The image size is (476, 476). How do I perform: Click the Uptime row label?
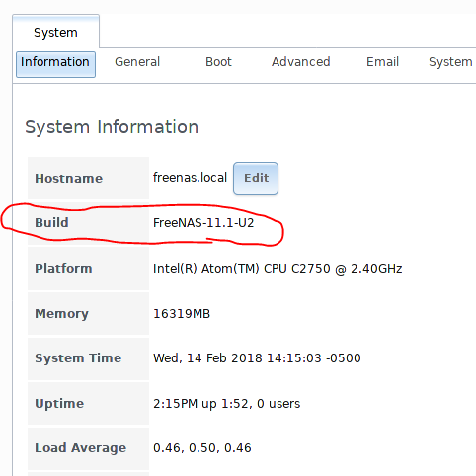(59, 404)
